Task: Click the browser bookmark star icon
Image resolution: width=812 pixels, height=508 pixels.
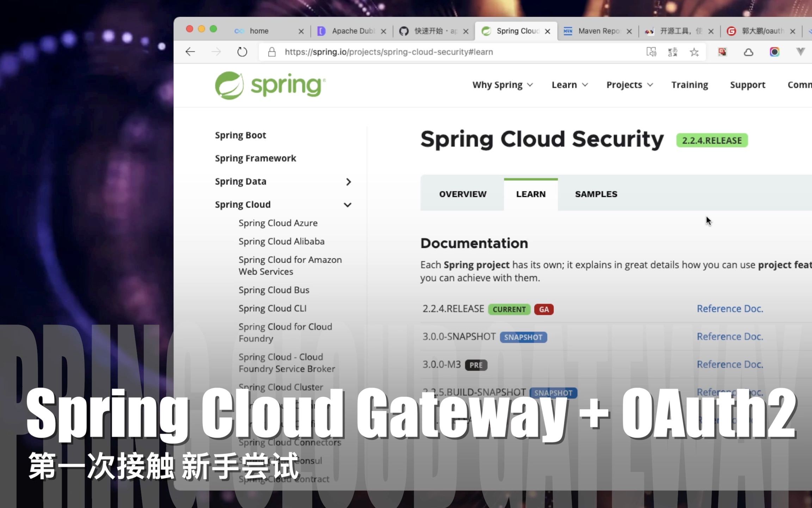Action: click(x=694, y=52)
